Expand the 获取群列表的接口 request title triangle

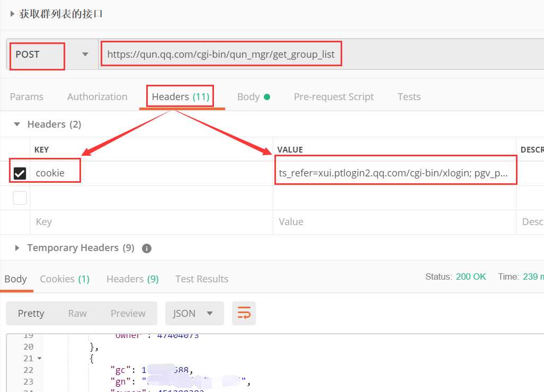point(12,14)
